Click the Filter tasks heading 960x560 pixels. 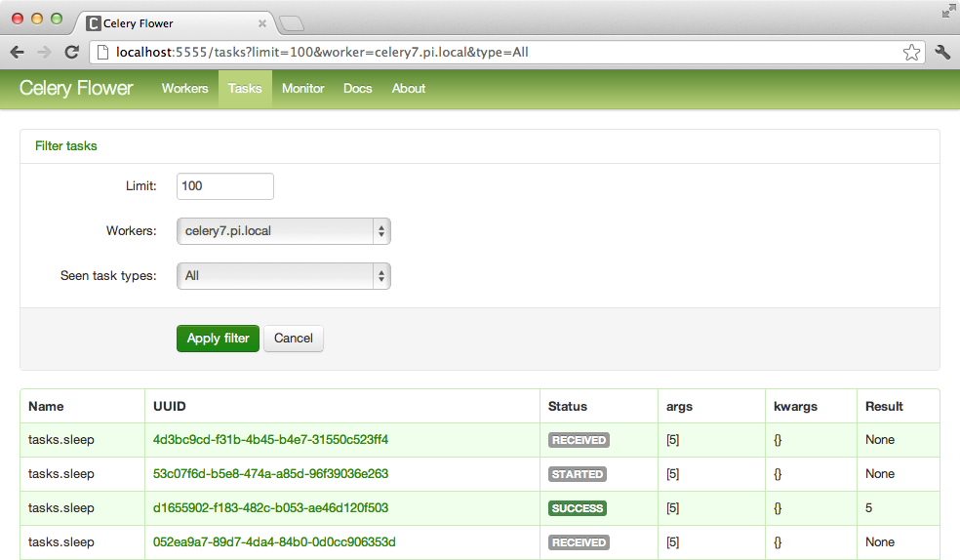(x=66, y=145)
